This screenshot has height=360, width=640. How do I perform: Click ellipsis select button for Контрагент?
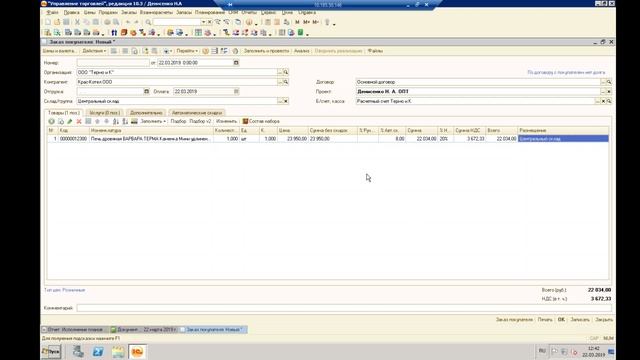[x=280, y=82]
